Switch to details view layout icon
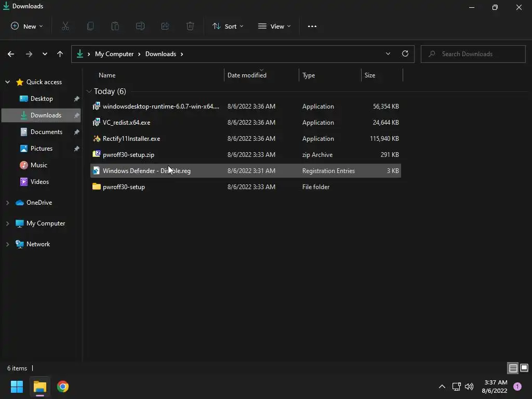The image size is (532, 399). click(513, 368)
